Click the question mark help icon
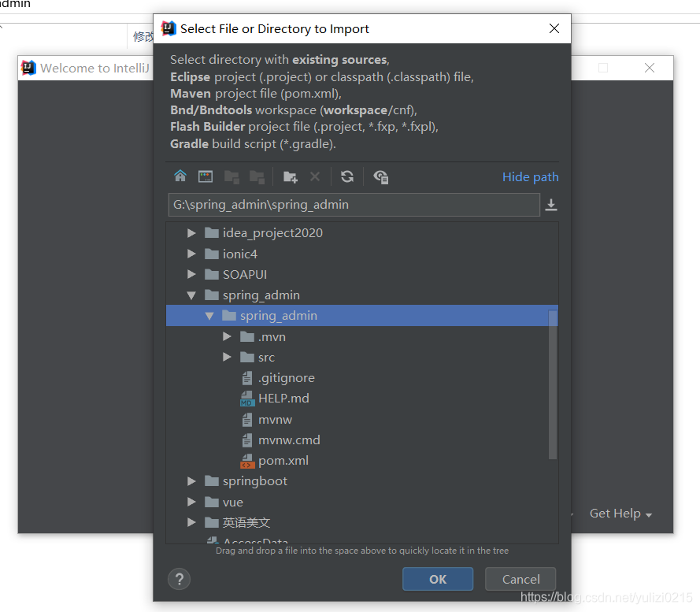This screenshot has width=700, height=612. [x=180, y=579]
